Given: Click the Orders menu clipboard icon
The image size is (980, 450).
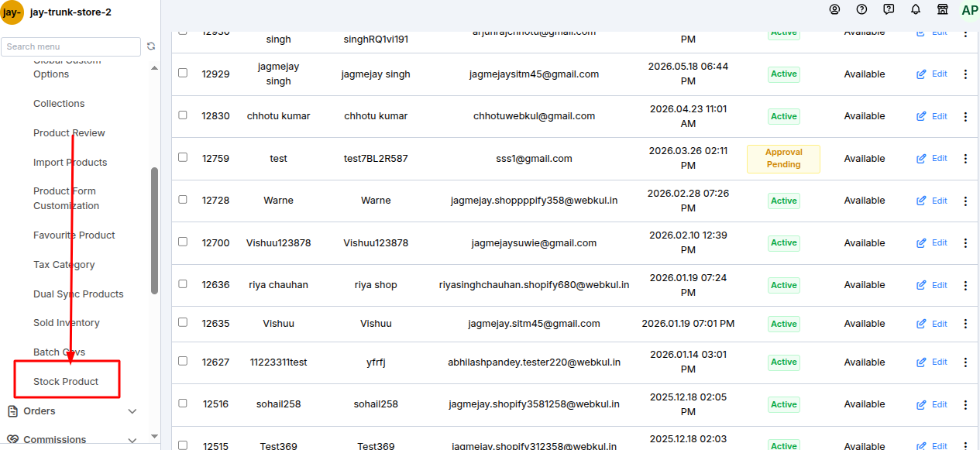Looking at the screenshot, I should click(12, 411).
